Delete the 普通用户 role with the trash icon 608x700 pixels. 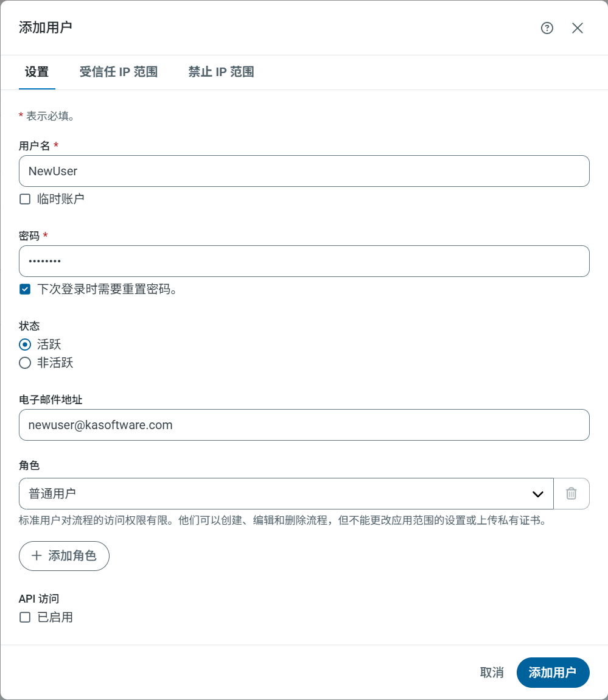click(571, 493)
